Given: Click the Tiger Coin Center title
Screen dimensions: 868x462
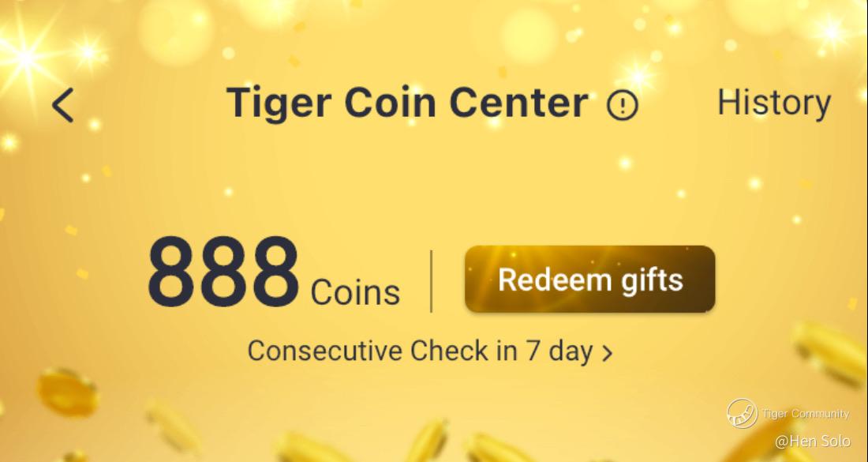Looking at the screenshot, I should point(408,103).
